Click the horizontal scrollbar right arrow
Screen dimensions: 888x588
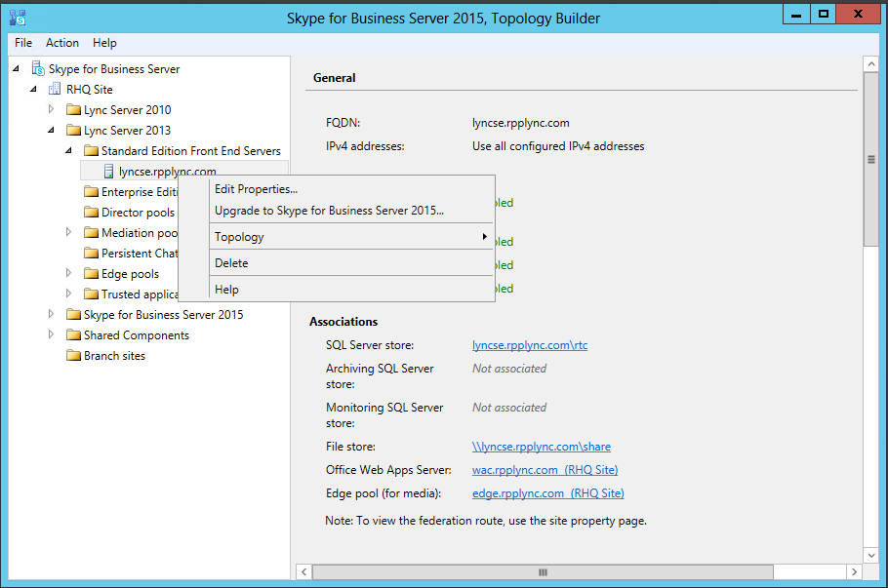(854, 572)
